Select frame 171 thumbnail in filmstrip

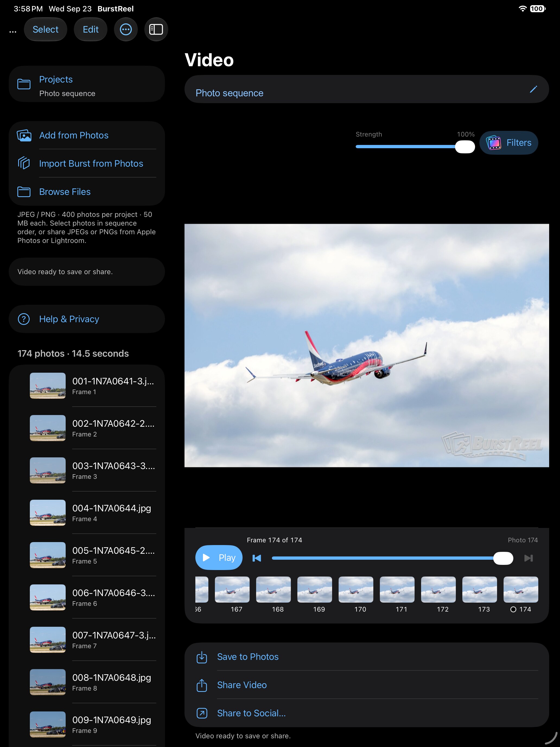[397, 590]
